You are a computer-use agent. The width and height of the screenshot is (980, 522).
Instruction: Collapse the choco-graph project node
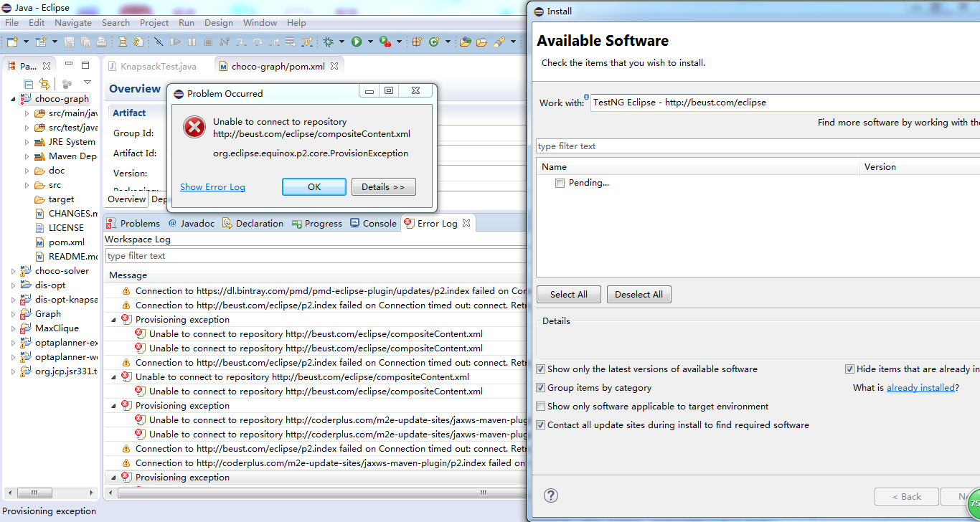(13, 99)
